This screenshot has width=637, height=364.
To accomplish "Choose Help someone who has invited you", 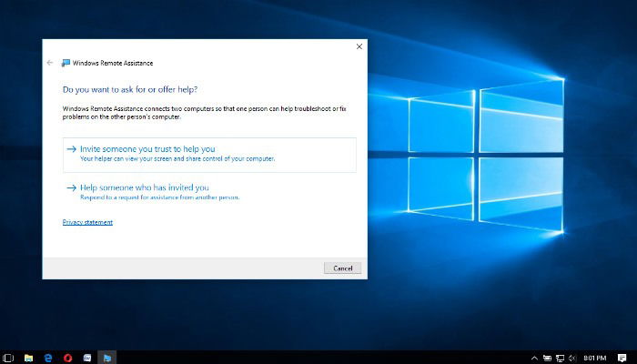I will tap(209, 192).
